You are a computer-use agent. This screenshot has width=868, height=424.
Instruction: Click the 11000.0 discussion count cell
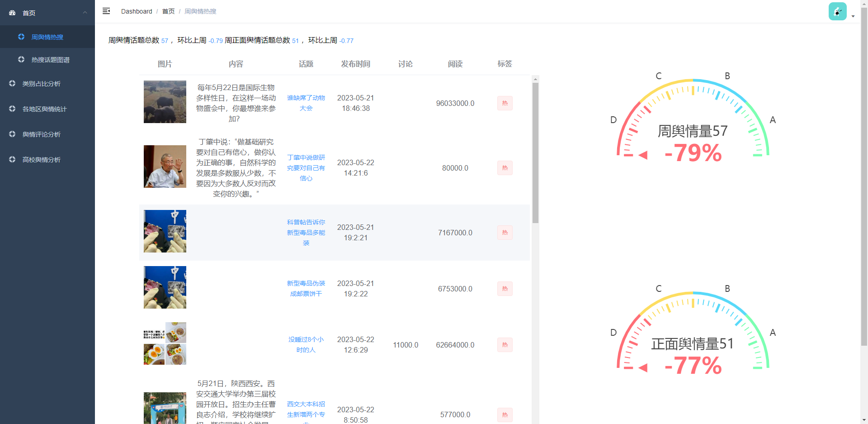point(406,345)
